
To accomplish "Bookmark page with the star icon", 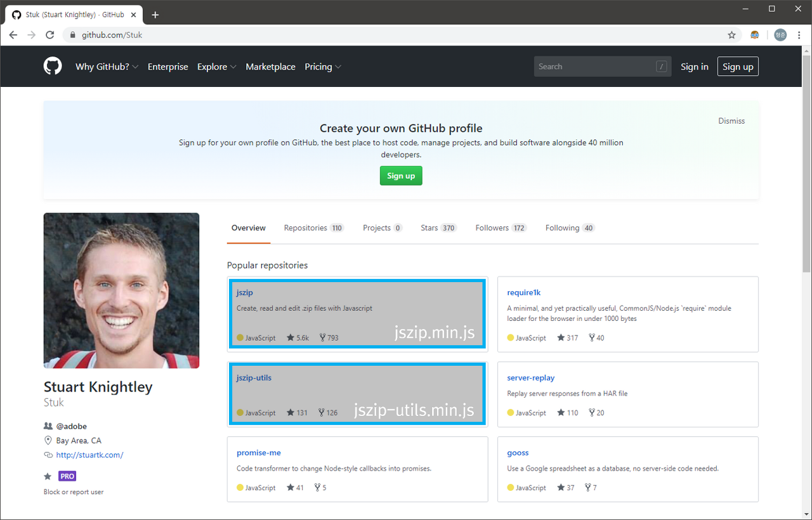I will click(731, 35).
